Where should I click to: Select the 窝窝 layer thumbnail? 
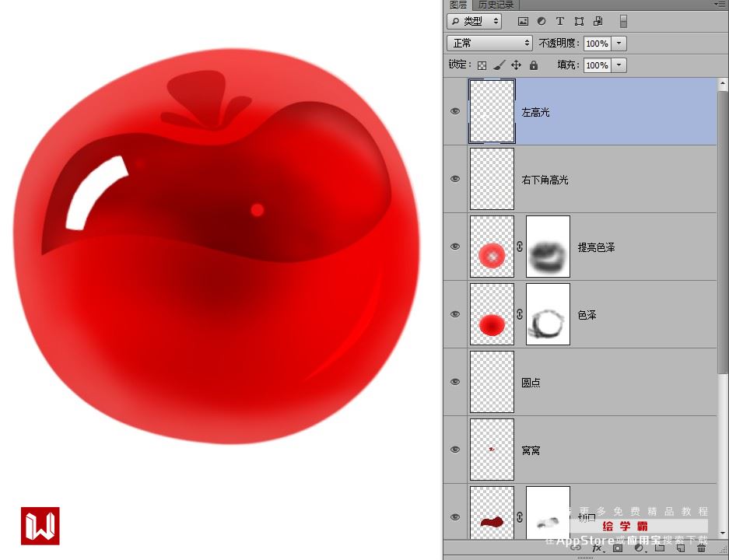(492, 450)
